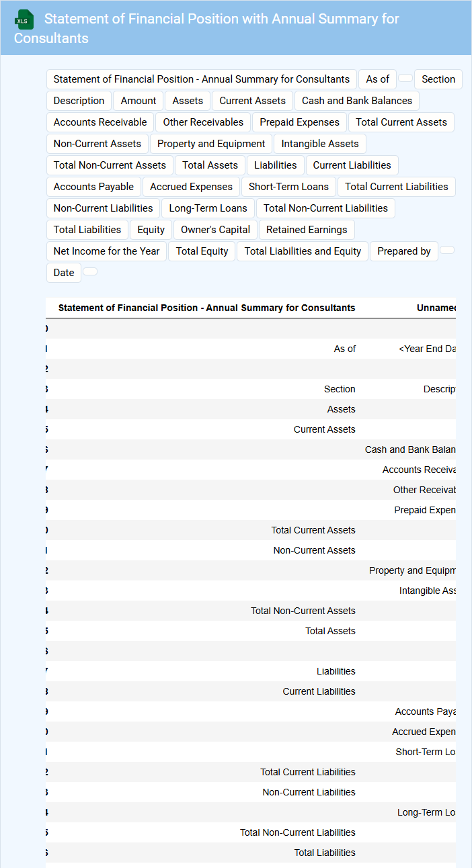Click the 'Short-Term Loans' tag

click(288, 187)
